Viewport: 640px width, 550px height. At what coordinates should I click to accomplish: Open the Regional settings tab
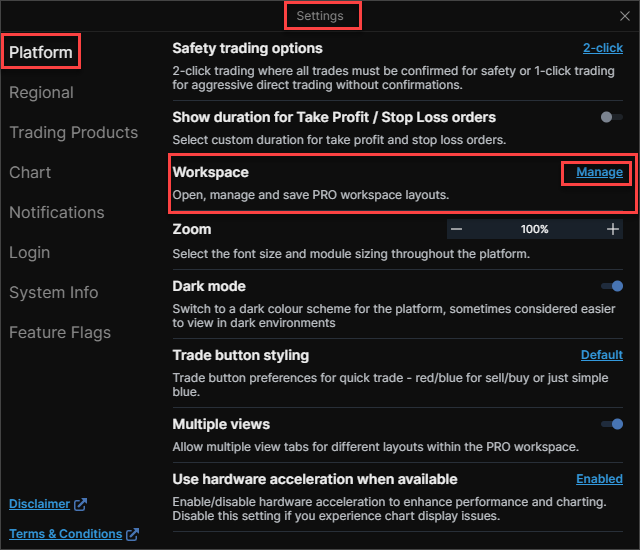(x=41, y=93)
